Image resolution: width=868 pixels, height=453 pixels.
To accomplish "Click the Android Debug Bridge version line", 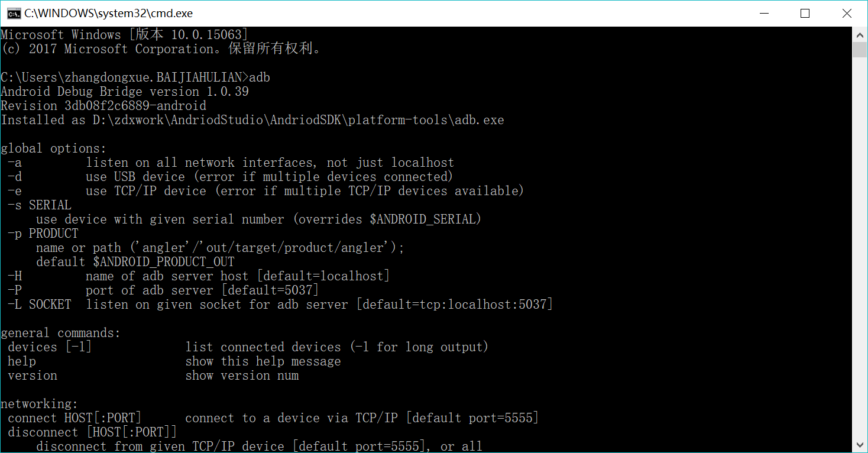I will click(125, 92).
